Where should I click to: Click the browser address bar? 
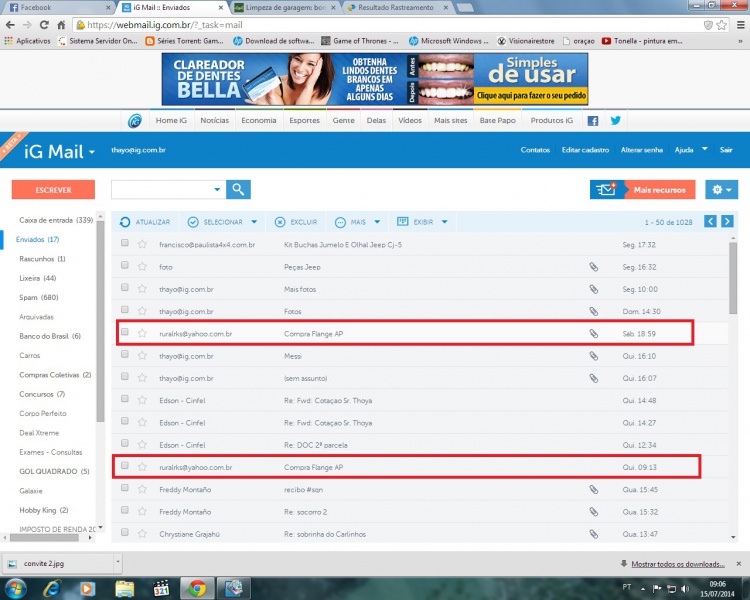tap(387, 25)
